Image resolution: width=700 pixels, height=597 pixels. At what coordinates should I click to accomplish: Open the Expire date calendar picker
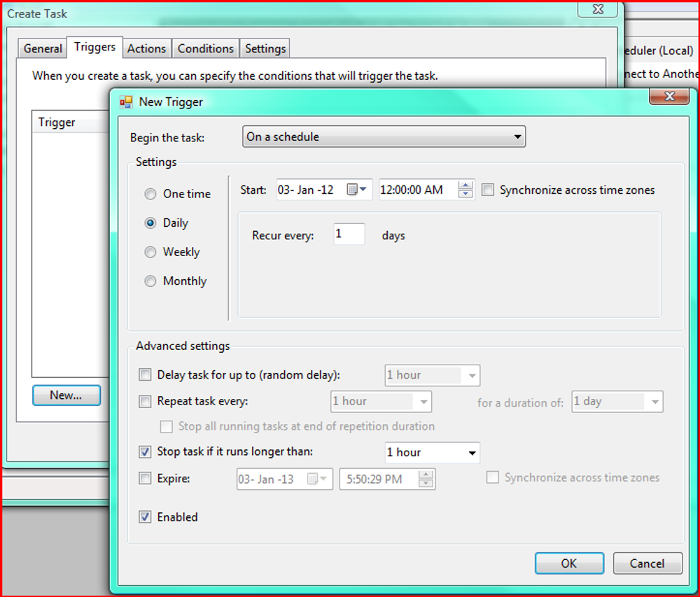(x=324, y=479)
